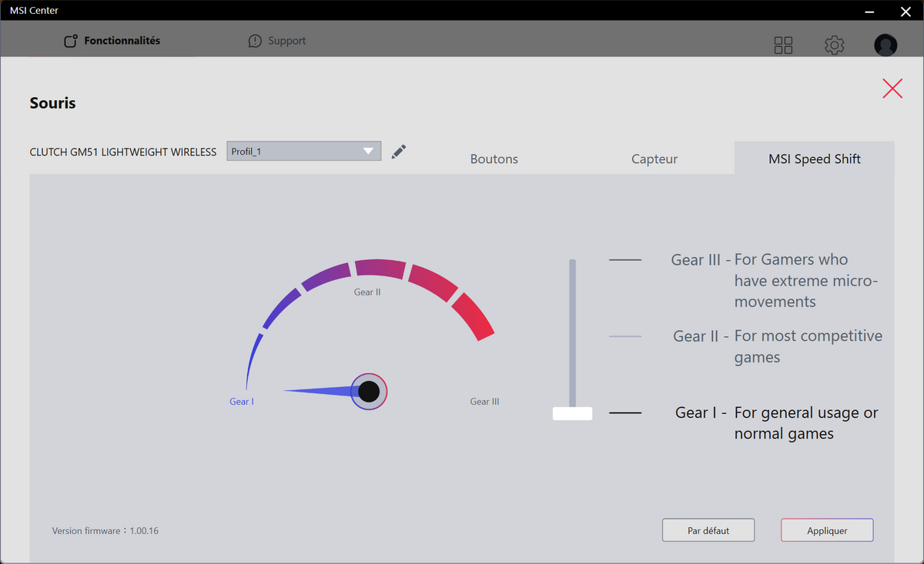Click the firmware version text
This screenshot has width=924, height=564.
pos(105,531)
